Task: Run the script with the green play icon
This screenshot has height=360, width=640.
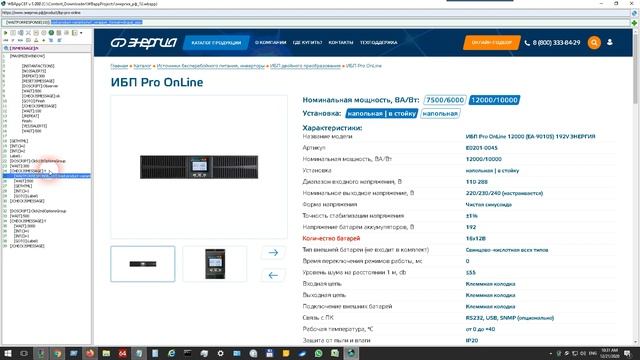Action: (x=5, y=33)
